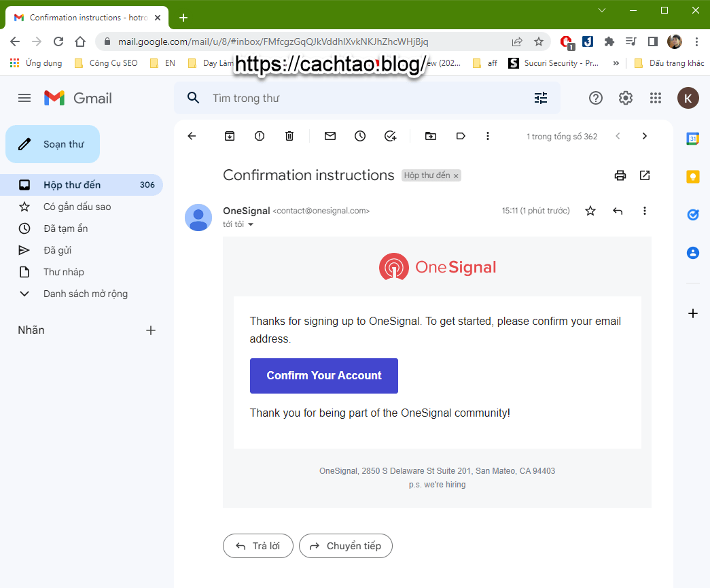Open Có gắn dấu sao starred folder
This screenshot has height=588, width=710.
(x=82, y=207)
